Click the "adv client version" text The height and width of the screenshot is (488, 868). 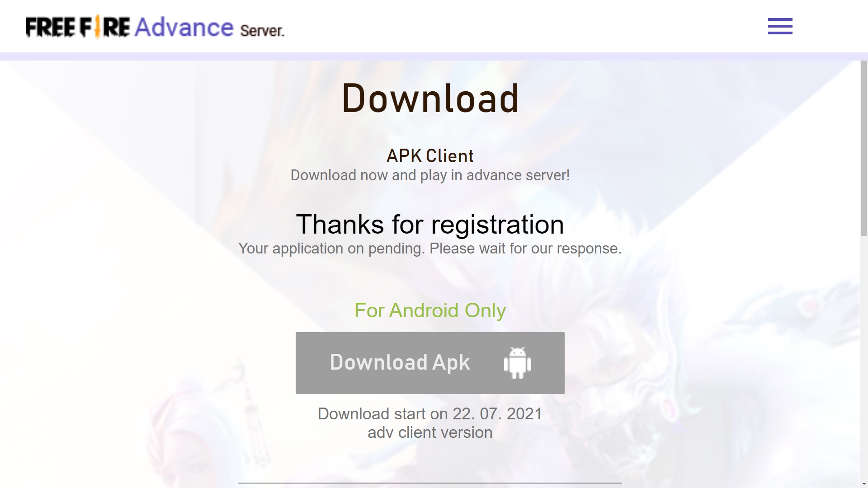(x=430, y=432)
